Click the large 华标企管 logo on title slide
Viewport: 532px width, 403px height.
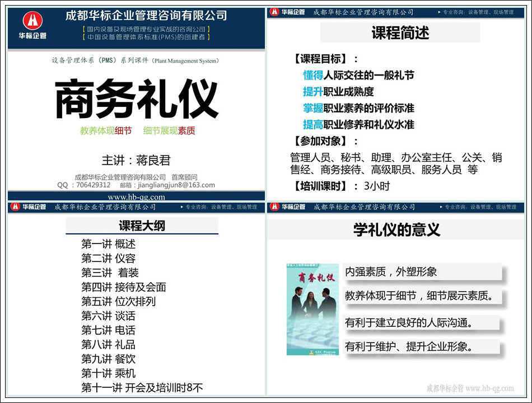coord(35,27)
